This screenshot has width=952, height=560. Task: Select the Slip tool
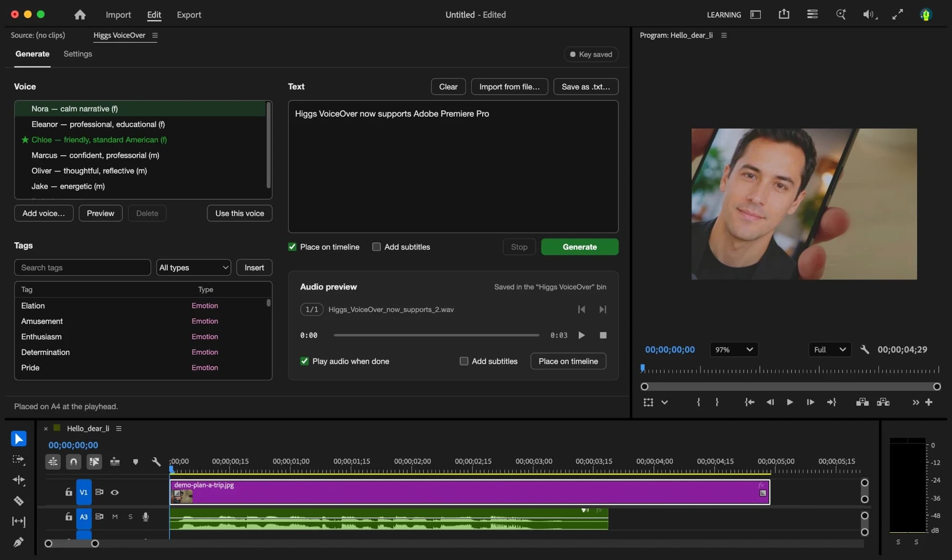(x=19, y=521)
